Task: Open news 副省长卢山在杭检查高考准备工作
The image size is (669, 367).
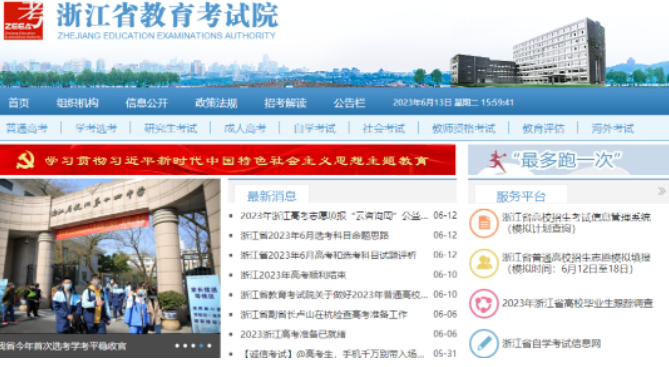Action: coord(324,315)
